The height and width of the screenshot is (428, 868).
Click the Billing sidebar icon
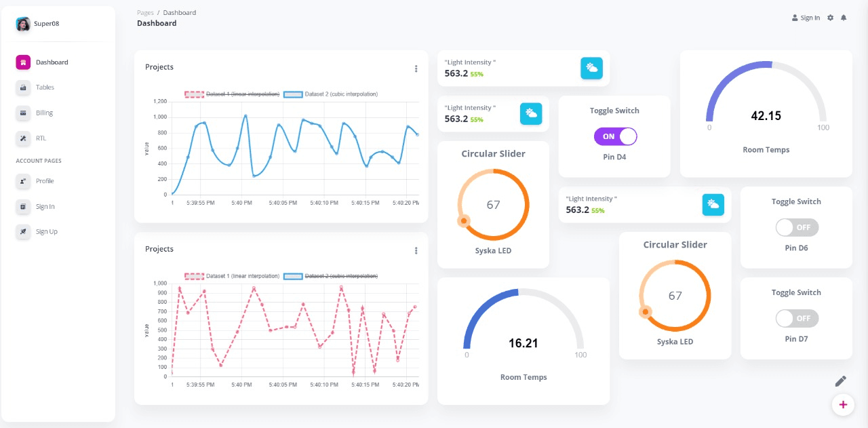23,113
